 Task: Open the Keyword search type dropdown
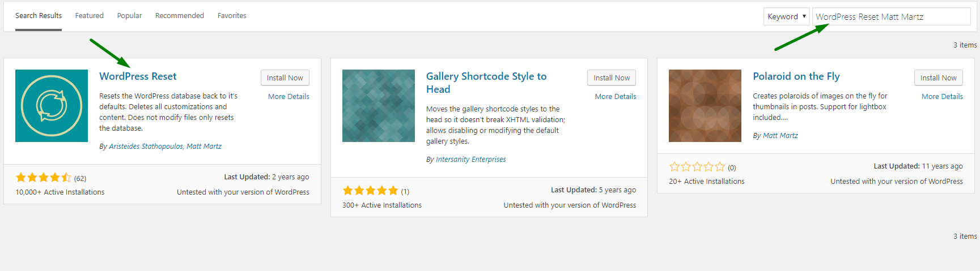coord(787,16)
